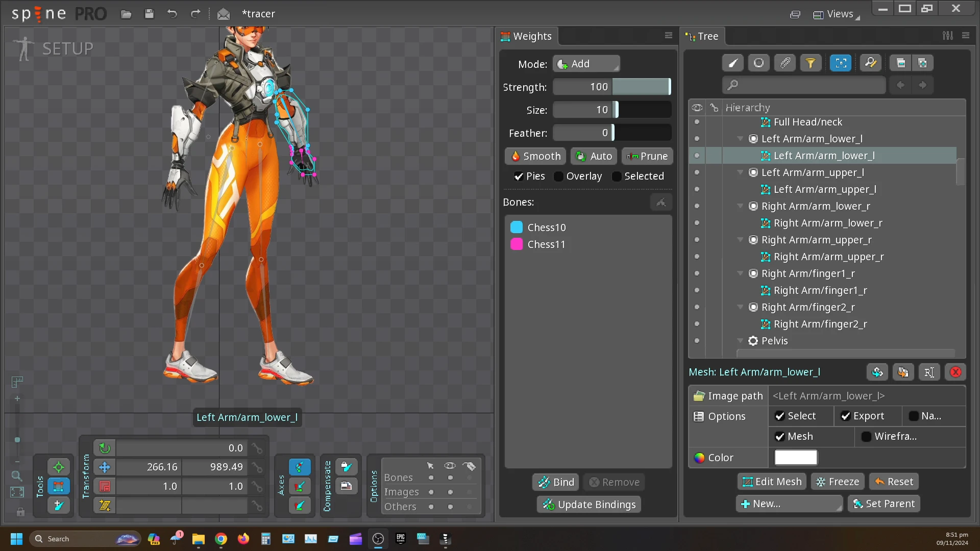Collapse the Left Arm/arm_lower_l slot
The width and height of the screenshot is (980, 551).
[x=740, y=139]
